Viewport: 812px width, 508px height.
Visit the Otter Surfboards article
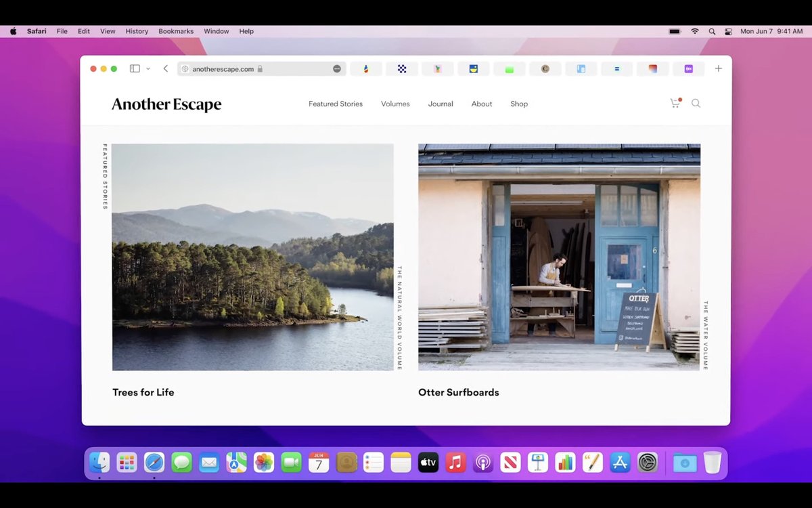pos(459,392)
